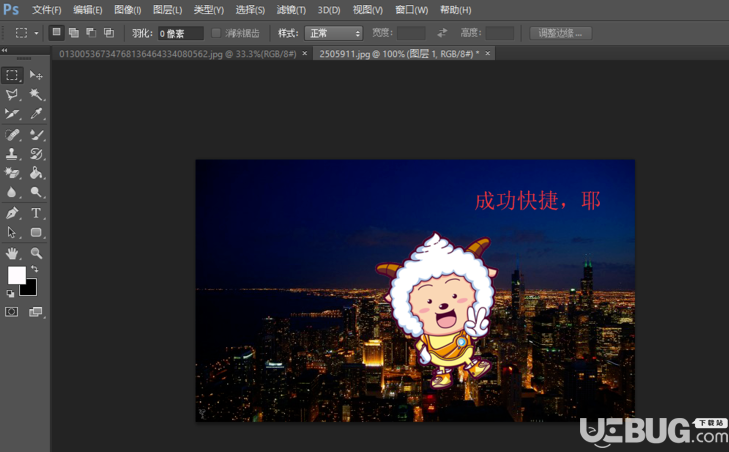This screenshot has width=729, height=452.
Task: Choose Subtract from Selection mode
Action: (x=91, y=33)
